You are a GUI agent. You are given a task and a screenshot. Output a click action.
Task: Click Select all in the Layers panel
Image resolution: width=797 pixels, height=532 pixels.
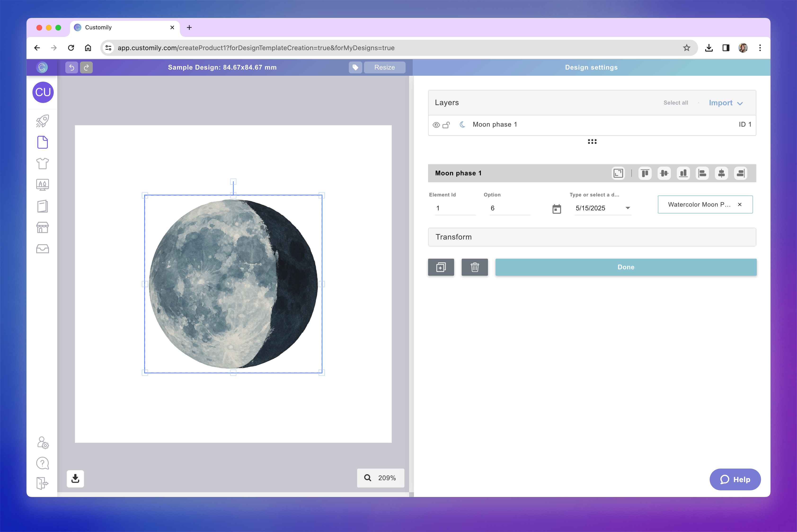676,102
